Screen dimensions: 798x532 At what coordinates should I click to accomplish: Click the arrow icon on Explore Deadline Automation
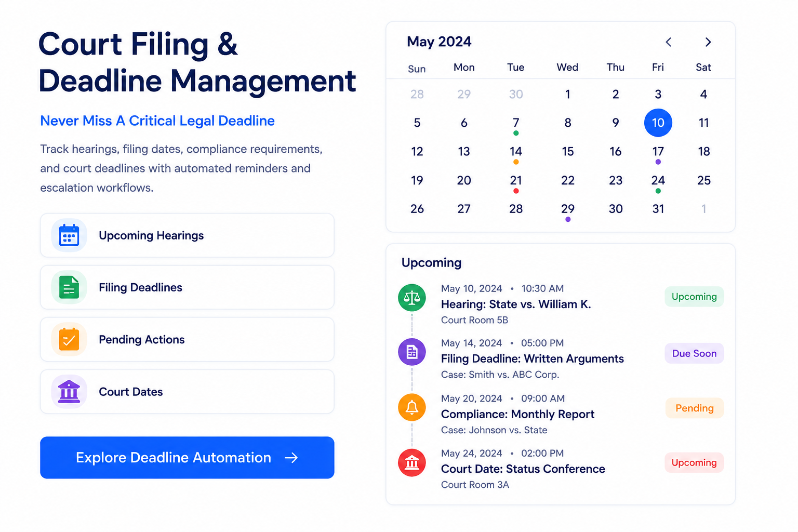click(291, 458)
